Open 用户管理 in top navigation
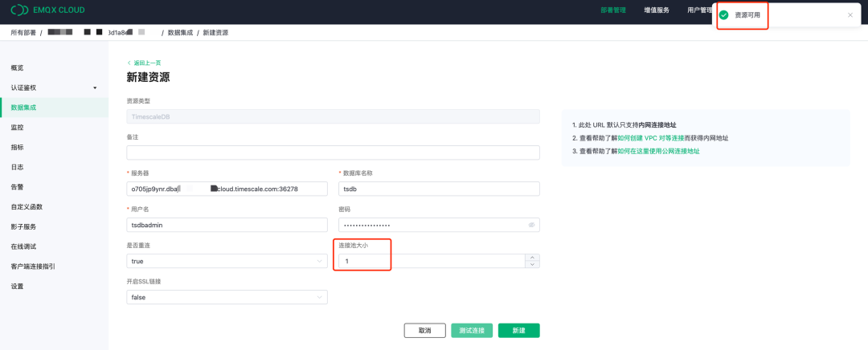The width and height of the screenshot is (868, 350). pos(700,10)
